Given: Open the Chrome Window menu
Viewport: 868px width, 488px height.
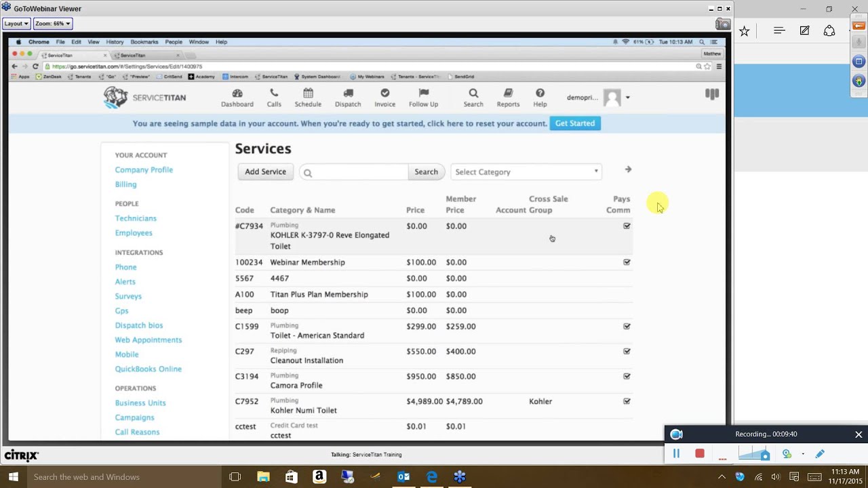Looking at the screenshot, I should tap(199, 42).
